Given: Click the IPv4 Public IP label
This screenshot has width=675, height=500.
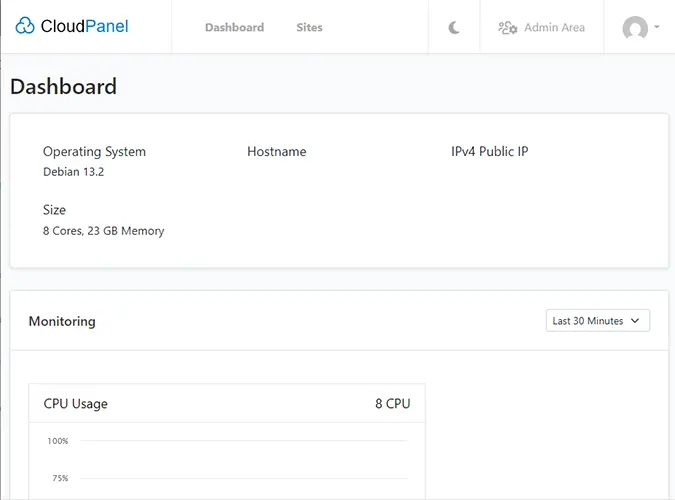Looking at the screenshot, I should [x=489, y=151].
